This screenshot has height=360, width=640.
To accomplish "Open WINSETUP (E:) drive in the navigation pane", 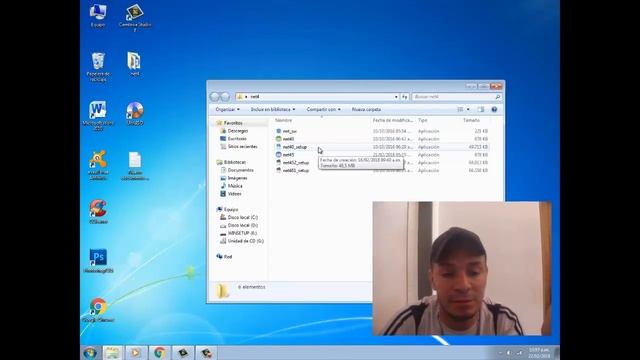I will pyautogui.click(x=242, y=233).
